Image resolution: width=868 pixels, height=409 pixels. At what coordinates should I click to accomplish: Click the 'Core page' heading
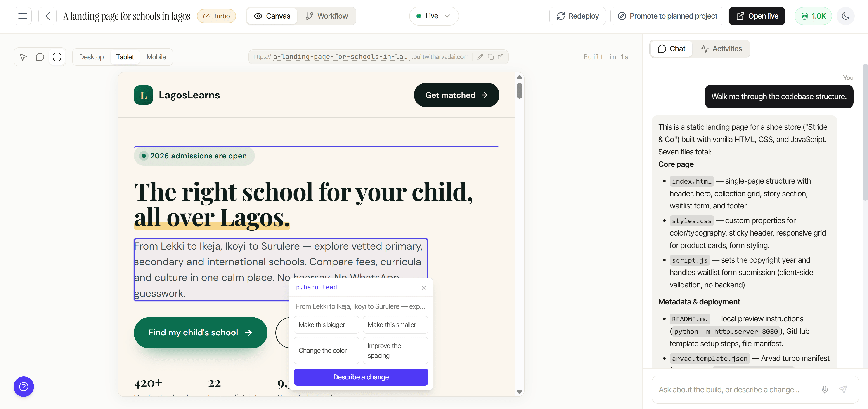676,164
